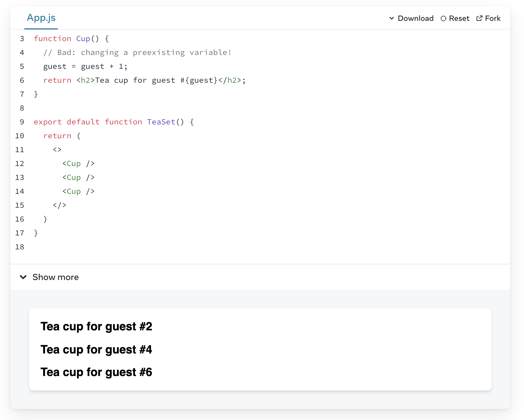Reset the sandbox code
The width and height of the screenshot is (524, 420).
(x=455, y=18)
